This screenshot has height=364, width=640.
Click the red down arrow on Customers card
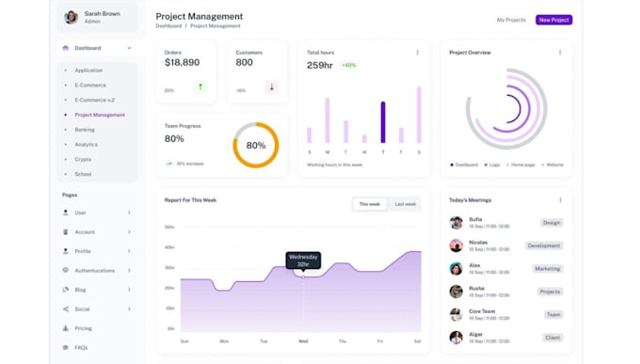pos(272,87)
